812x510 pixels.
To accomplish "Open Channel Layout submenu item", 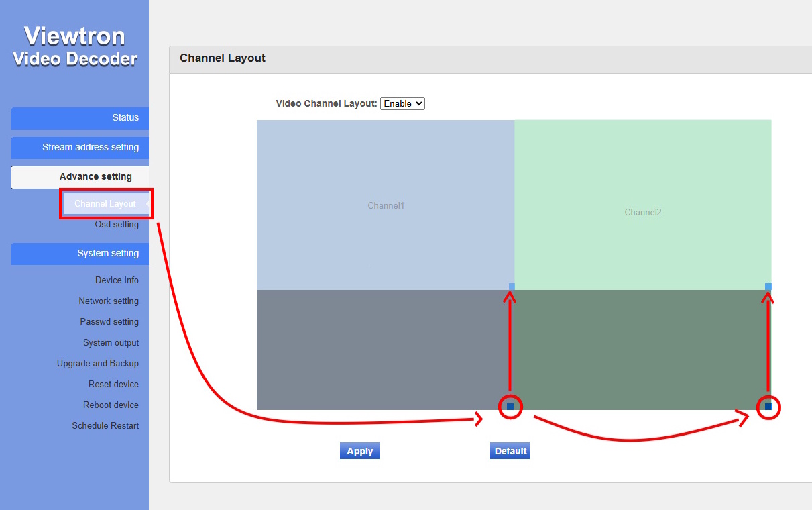I will pyautogui.click(x=105, y=204).
